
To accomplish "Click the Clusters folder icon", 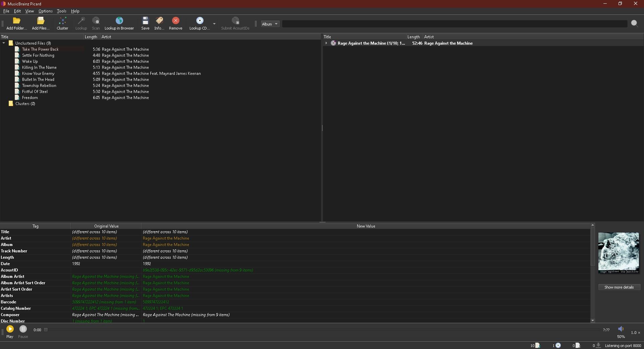I will coord(11,103).
